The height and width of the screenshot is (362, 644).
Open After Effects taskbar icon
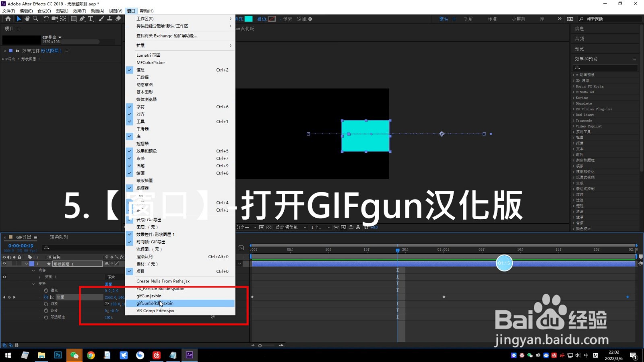[x=189, y=355]
